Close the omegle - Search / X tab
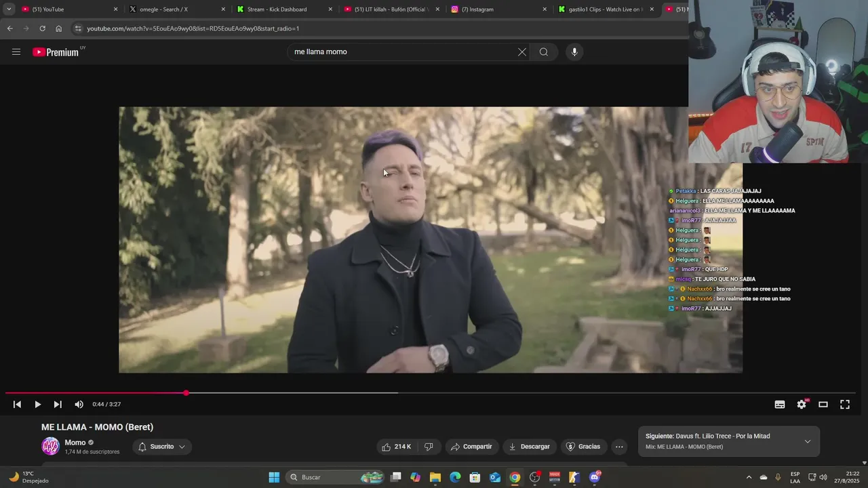 (223, 9)
